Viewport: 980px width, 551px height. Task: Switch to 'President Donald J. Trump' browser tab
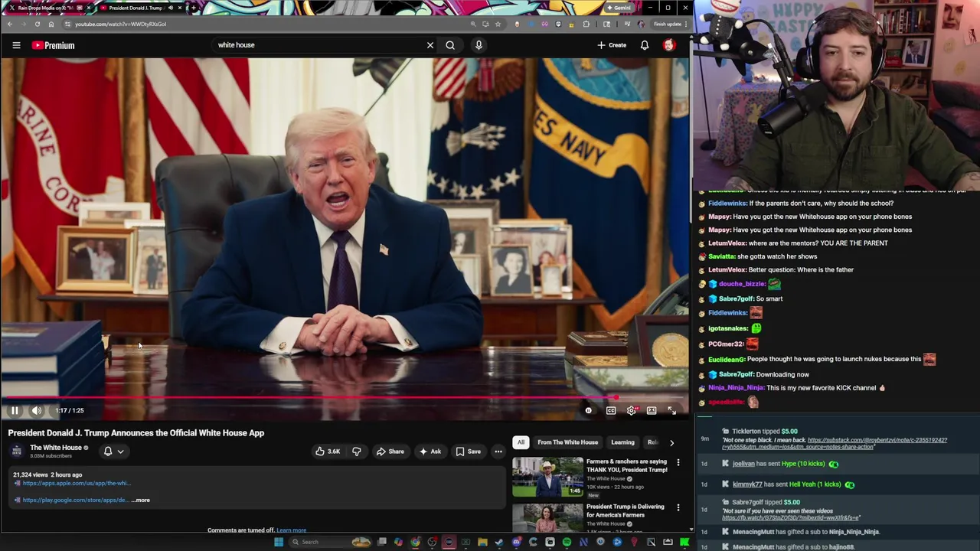click(138, 8)
